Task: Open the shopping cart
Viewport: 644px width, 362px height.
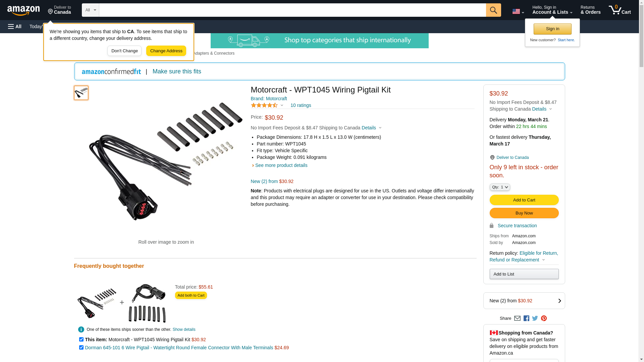Action: (620, 10)
